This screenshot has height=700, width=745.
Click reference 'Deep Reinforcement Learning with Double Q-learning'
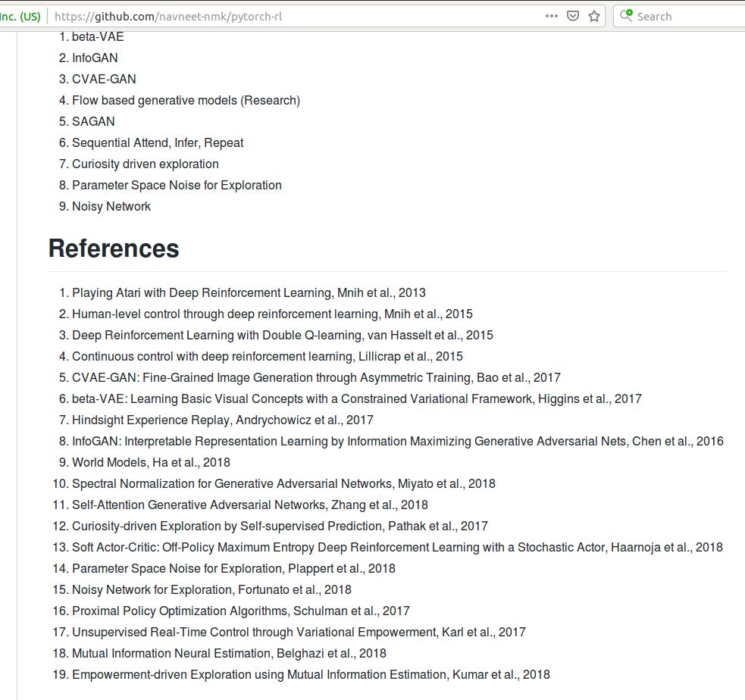pos(282,336)
